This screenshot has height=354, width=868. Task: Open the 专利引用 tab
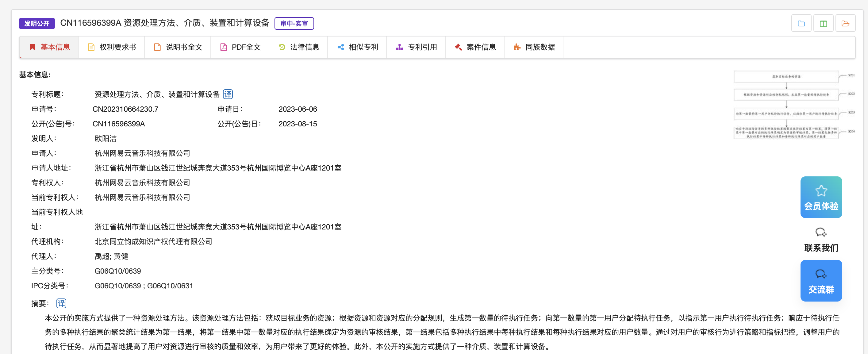click(x=416, y=47)
